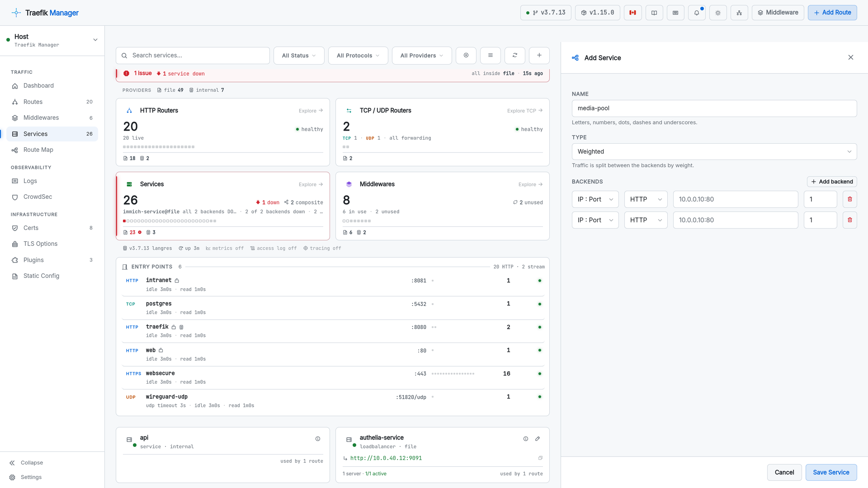Viewport: 868px width, 488px height.
Task: Select Services in sidebar
Action: click(x=52, y=134)
